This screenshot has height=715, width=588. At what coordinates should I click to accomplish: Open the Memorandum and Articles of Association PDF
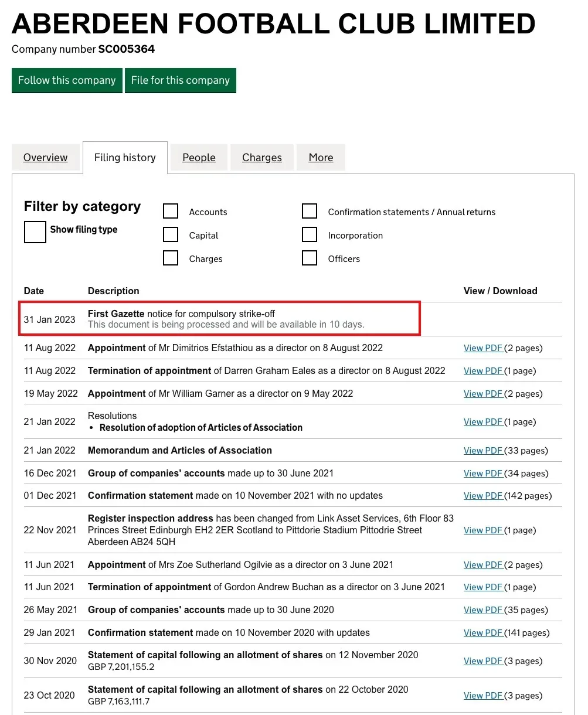[x=483, y=451]
